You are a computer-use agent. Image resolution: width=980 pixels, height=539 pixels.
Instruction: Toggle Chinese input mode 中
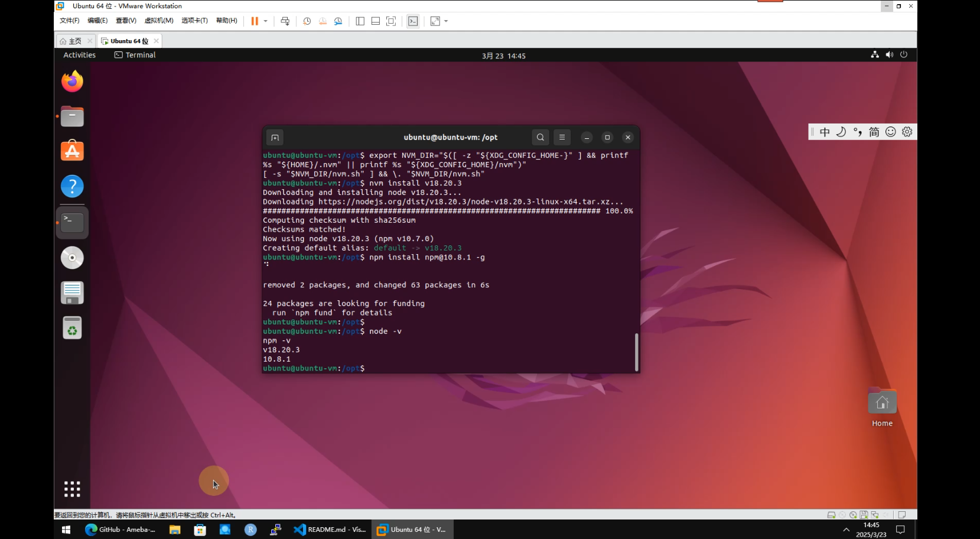tap(825, 132)
